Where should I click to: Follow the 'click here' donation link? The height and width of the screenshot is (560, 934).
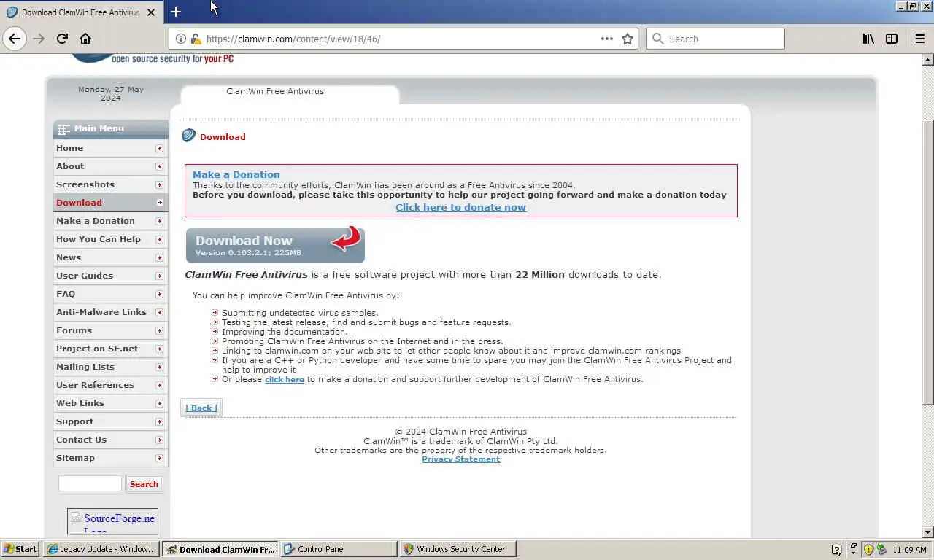(285, 379)
